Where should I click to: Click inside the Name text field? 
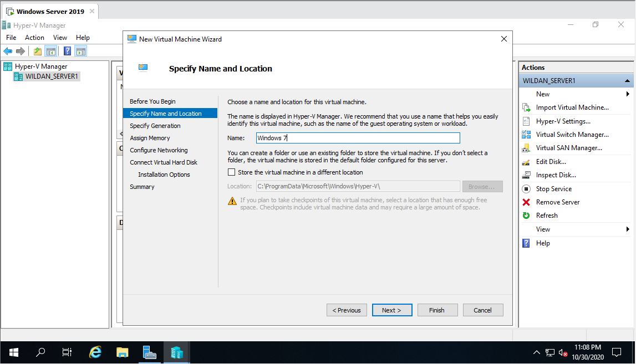click(x=358, y=138)
